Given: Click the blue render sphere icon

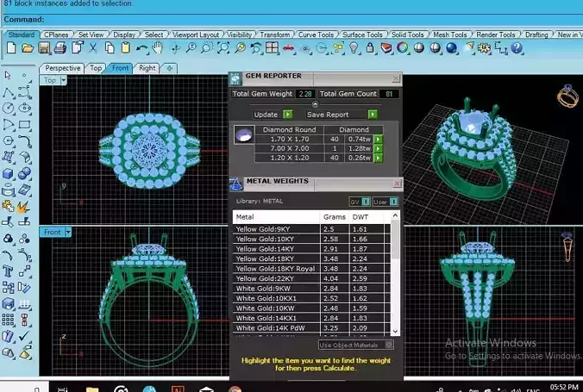Looking at the screenshot, I should pyautogui.click(x=451, y=48).
